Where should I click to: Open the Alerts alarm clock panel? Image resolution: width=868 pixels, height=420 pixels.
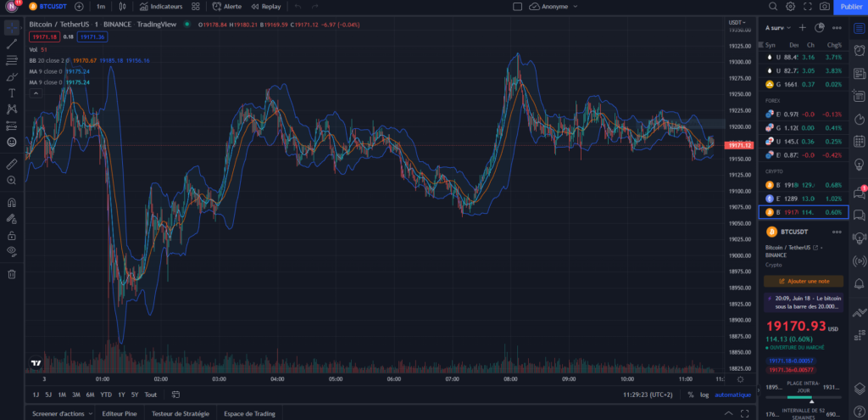(860, 50)
